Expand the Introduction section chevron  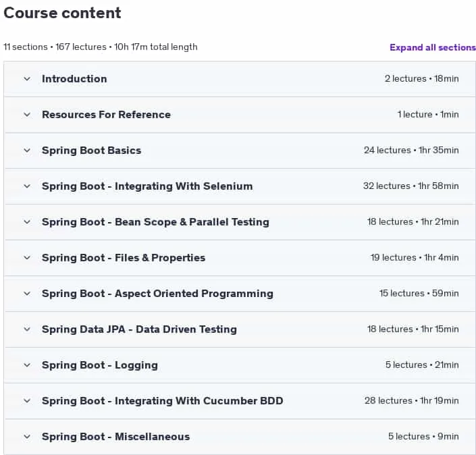point(27,79)
